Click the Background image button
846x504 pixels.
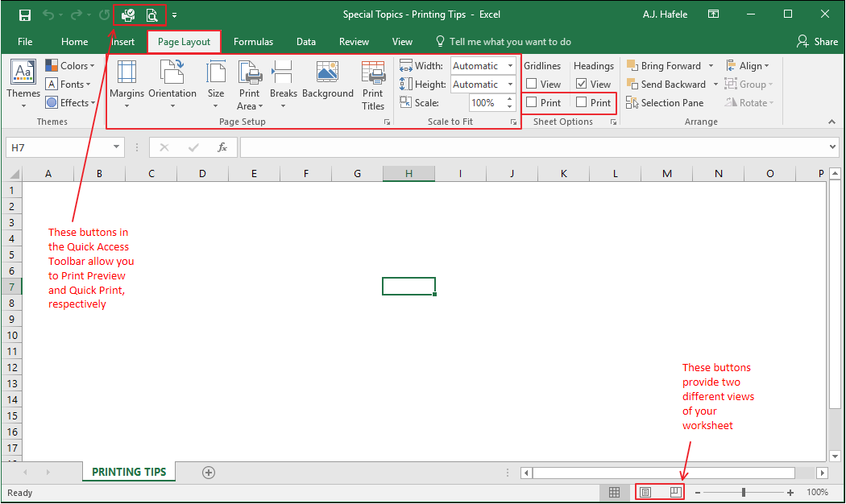[x=327, y=80]
